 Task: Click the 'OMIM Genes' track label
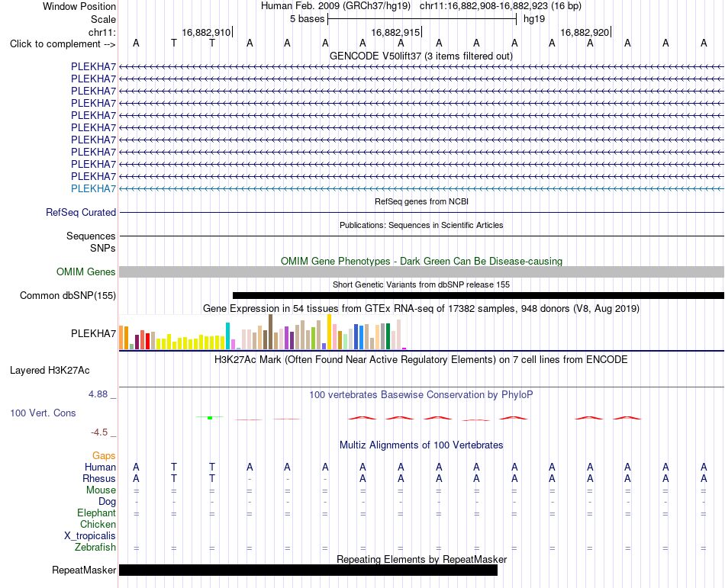(86, 272)
